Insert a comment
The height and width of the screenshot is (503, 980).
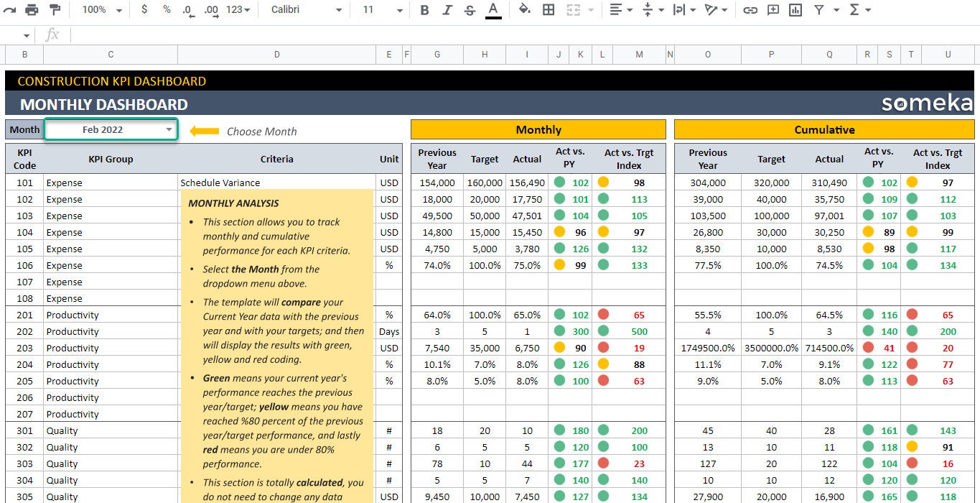(x=775, y=10)
